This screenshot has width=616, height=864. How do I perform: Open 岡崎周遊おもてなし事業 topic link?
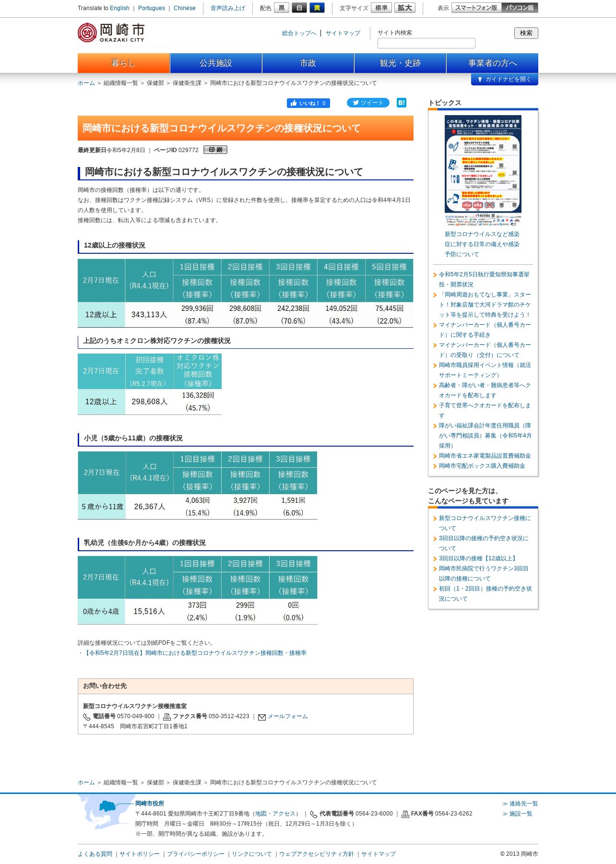tap(485, 305)
